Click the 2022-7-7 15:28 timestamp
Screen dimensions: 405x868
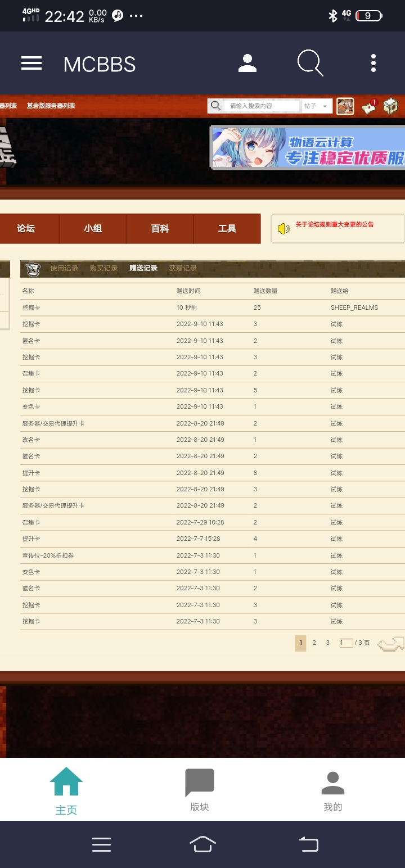tap(198, 539)
